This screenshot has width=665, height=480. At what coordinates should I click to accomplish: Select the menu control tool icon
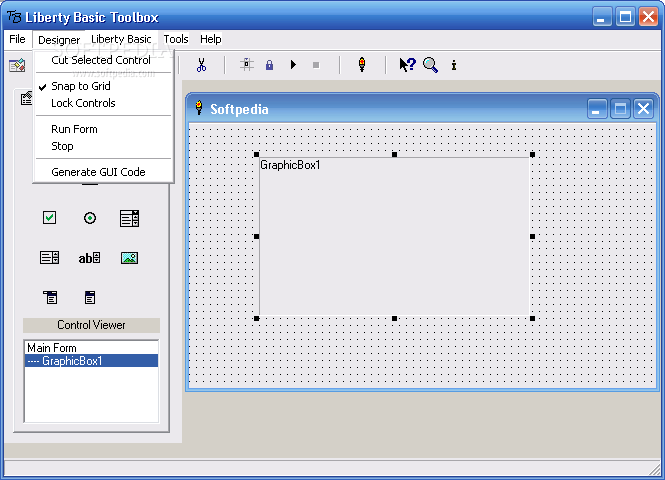point(50,297)
